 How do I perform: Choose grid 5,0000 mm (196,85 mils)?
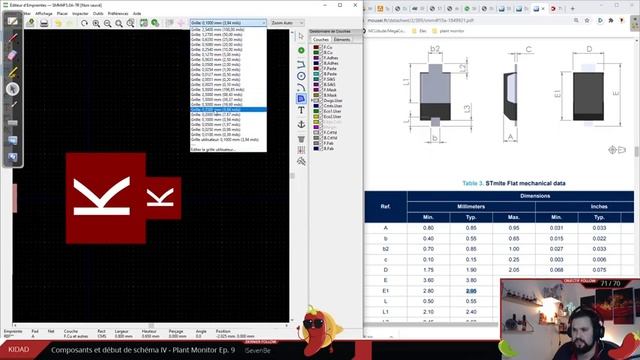tap(228, 89)
